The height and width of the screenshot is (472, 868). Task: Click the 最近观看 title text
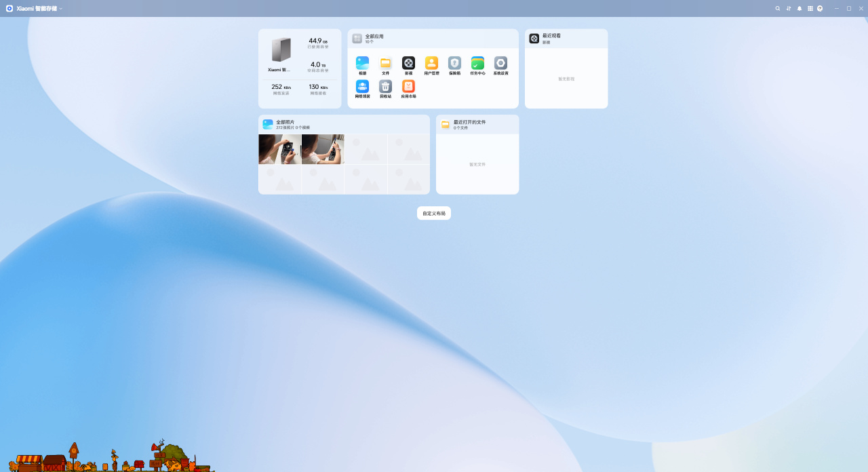coord(551,36)
